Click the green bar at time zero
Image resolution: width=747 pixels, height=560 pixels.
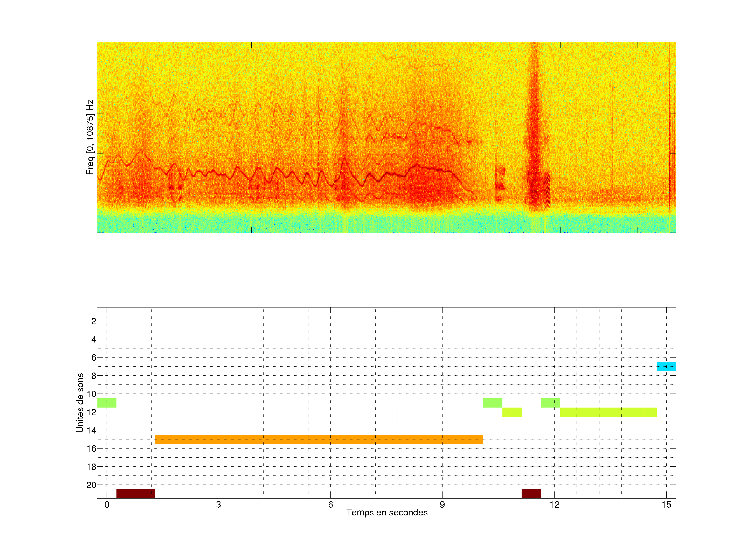click(x=107, y=403)
